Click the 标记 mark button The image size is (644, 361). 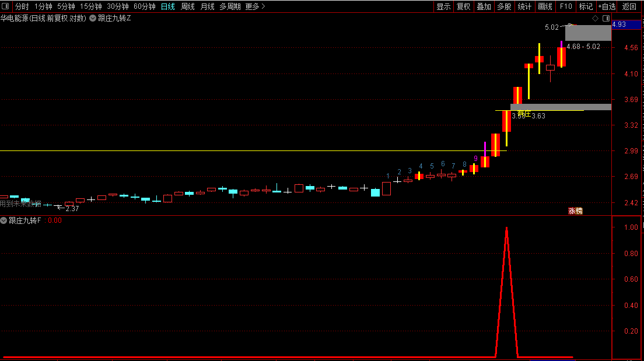pyautogui.click(x=586, y=6)
